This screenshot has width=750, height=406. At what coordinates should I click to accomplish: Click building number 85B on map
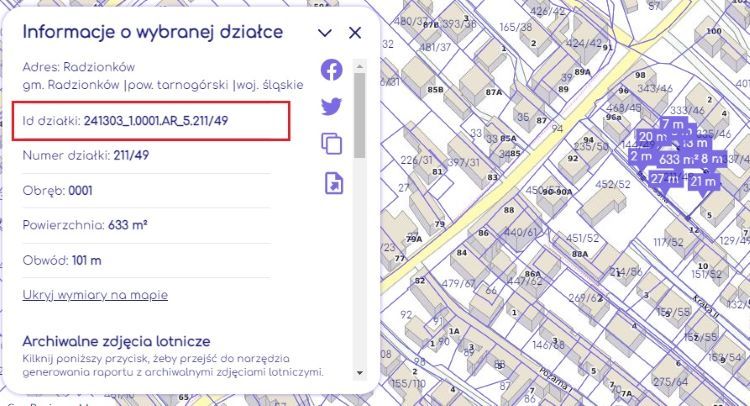[x=435, y=89]
